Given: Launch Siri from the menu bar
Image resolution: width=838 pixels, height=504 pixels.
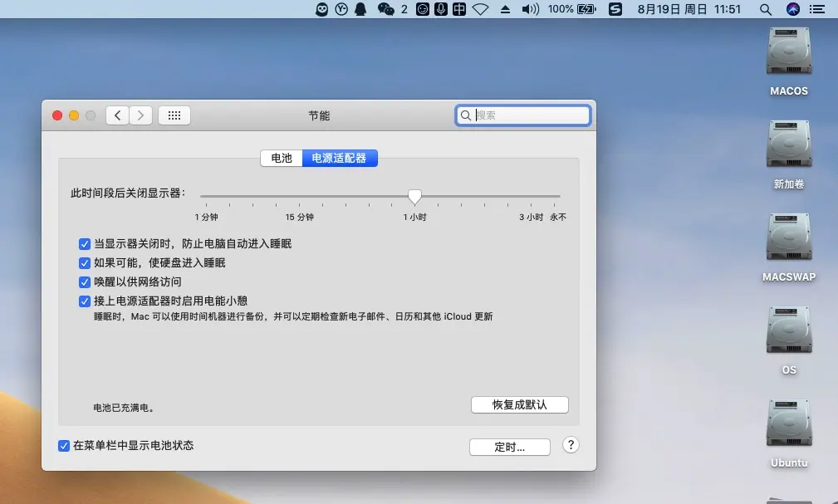Looking at the screenshot, I should point(792,9).
